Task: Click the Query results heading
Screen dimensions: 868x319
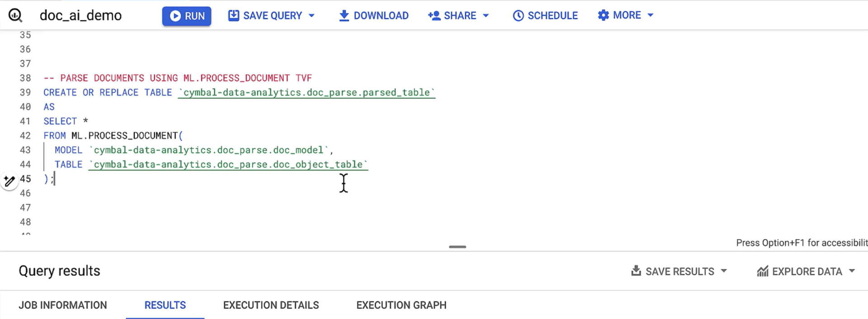Action: coord(59,271)
